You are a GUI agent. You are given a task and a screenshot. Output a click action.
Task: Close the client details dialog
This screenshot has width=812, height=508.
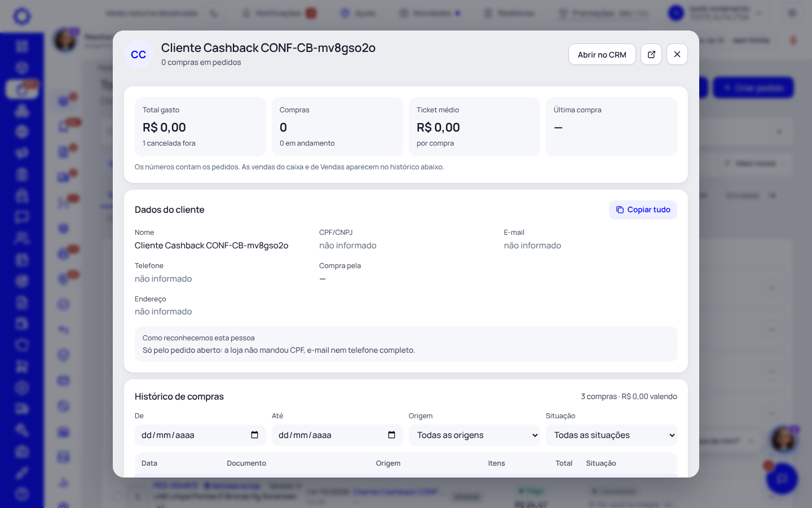[x=677, y=54]
